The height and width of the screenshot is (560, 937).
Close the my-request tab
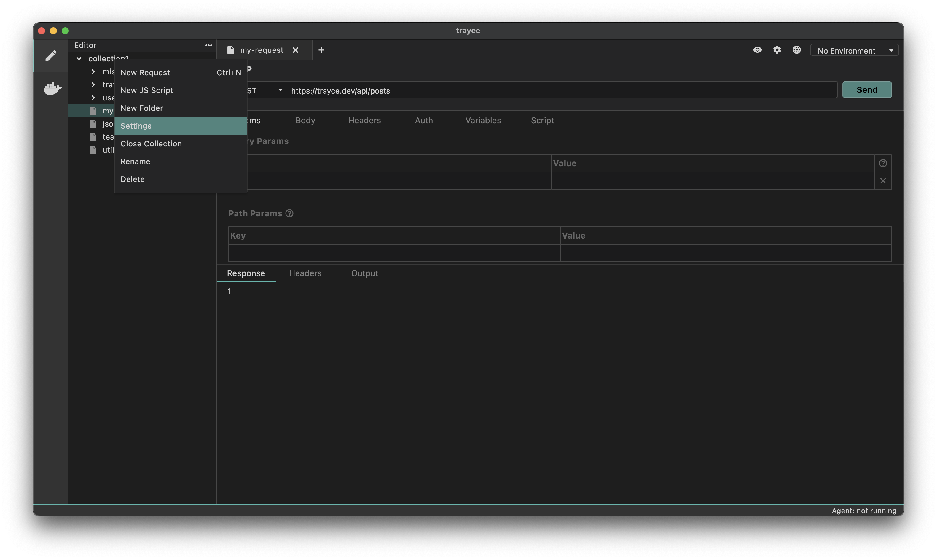tap(296, 50)
